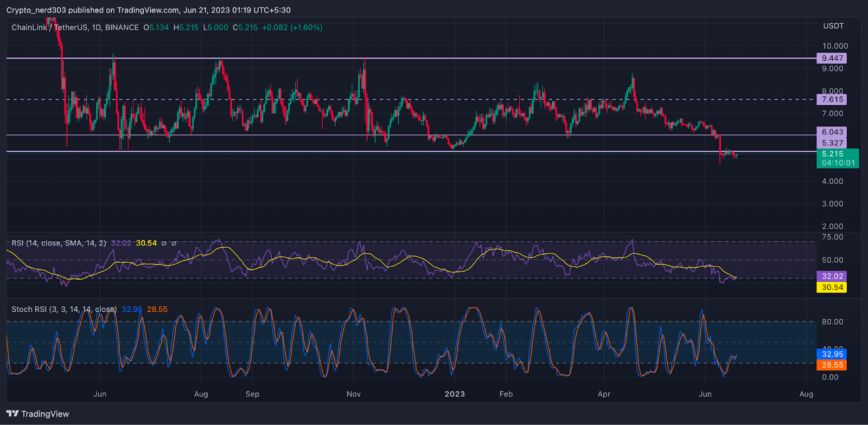Viewport: 868px width, 425px height.
Task: Click the low value L5.000 in legend
Action: 216,27
